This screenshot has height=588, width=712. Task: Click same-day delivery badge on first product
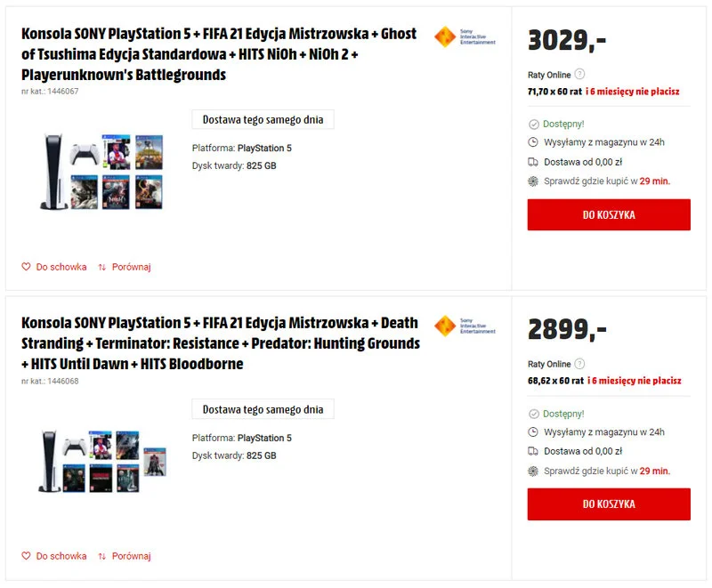pyautogui.click(x=263, y=119)
